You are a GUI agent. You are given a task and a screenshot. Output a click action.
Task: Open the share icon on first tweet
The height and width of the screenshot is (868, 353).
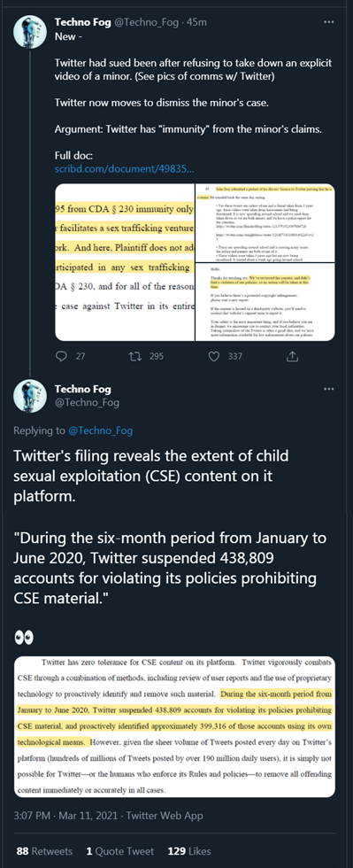[x=292, y=356]
